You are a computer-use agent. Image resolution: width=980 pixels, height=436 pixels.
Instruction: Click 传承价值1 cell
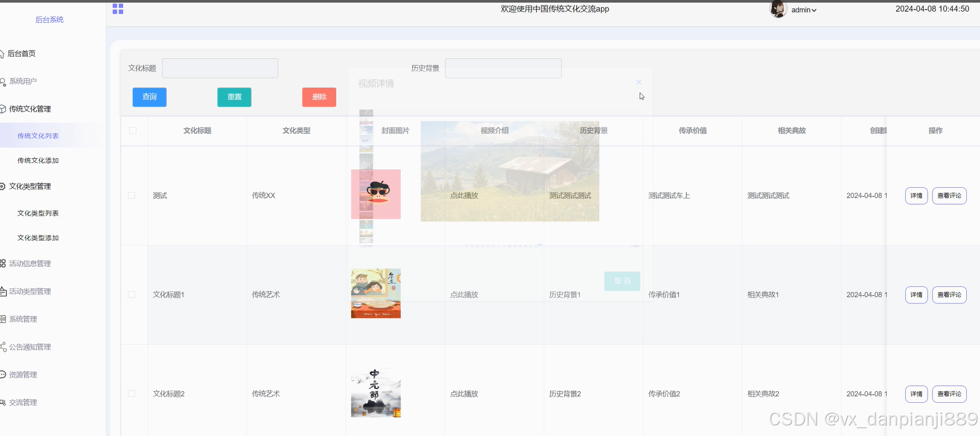[x=664, y=295]
